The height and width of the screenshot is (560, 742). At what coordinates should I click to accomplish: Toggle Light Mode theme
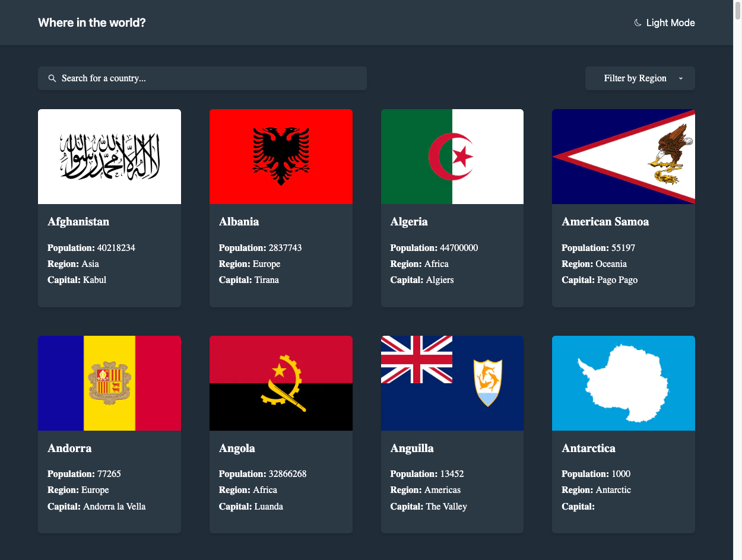click(664, 23)
